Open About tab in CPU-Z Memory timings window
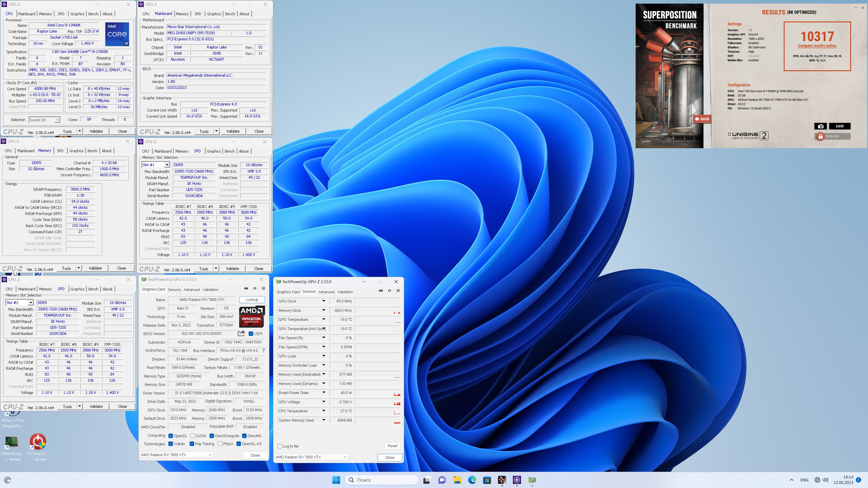The height and width of the screenshot is (488, 868). pyautogui.click(x=106, y=151)
